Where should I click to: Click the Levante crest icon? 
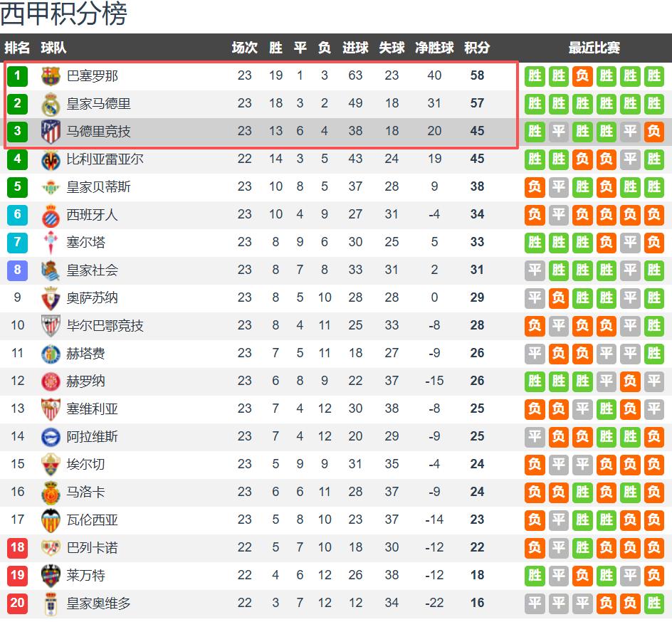tap(51, 576)
